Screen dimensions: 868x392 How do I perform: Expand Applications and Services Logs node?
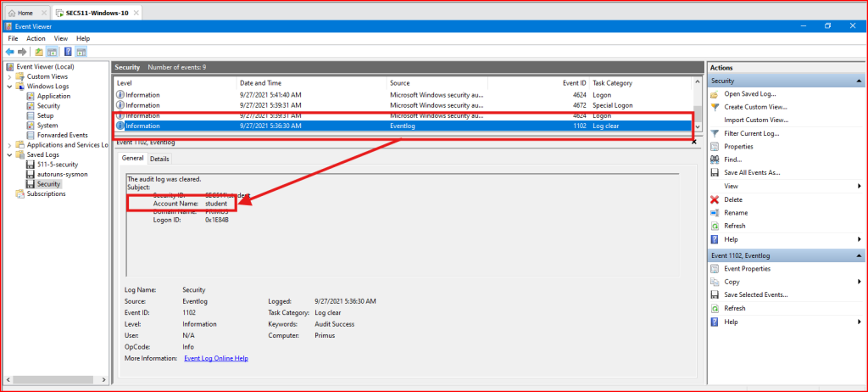pos(9,145)
